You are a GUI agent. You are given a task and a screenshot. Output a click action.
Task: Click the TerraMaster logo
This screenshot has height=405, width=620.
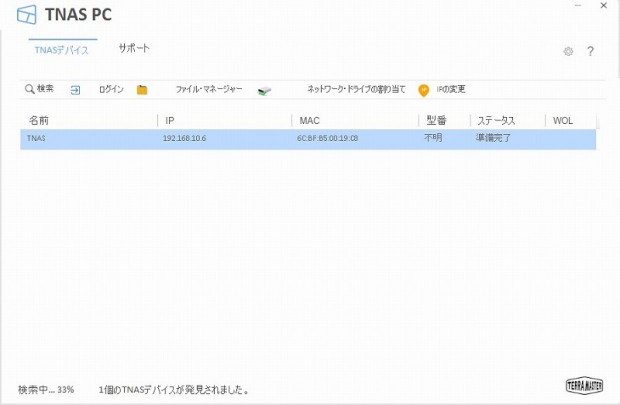[584, 385]
